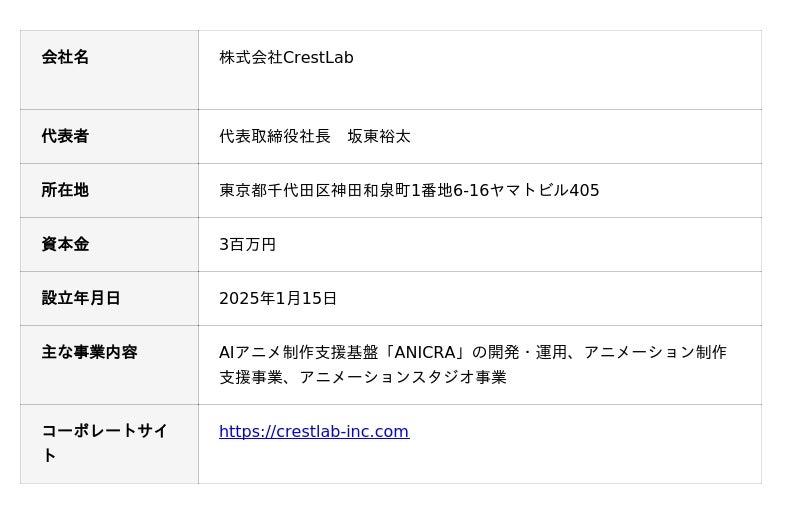Click the 代表者 row label
The width and height of the screenshot is (800, 514).
66,136
